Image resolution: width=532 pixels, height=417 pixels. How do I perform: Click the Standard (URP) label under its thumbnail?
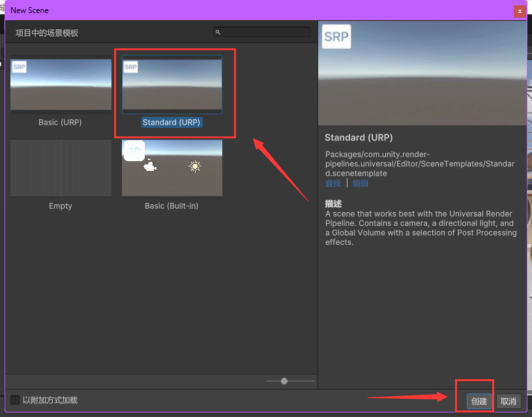[172, 123]
